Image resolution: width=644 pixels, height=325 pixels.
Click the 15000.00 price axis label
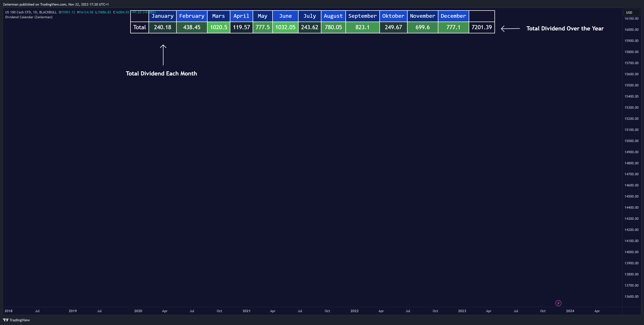[x=631, y=141]
